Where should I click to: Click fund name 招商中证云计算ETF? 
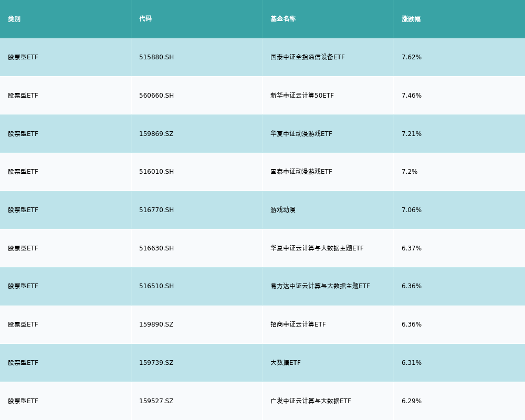(x=298, y=324)
